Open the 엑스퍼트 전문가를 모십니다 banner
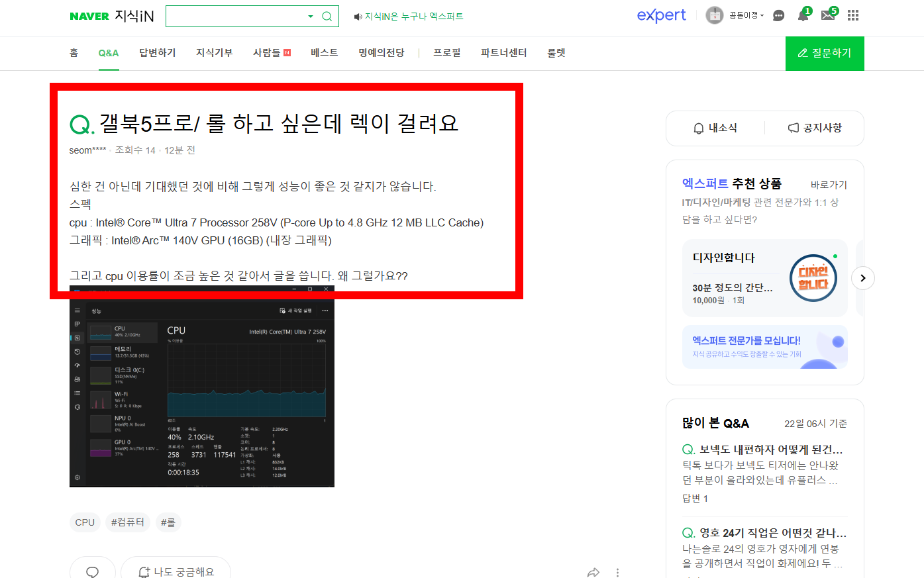The height and width of the screenshot is (578, 924). coord(765,347)
